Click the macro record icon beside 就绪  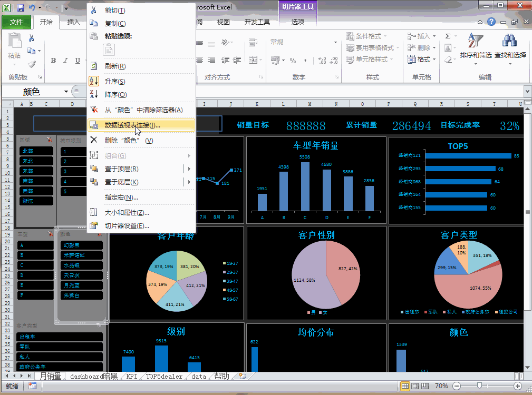pos(32,386)
